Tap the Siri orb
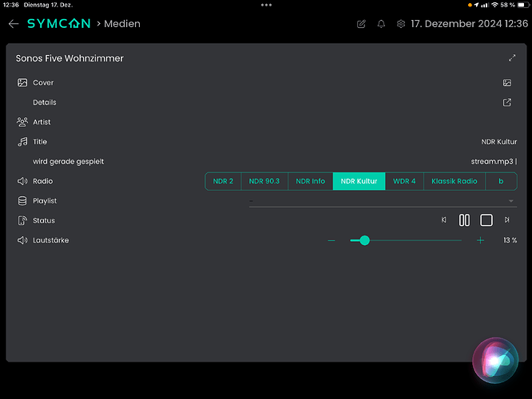 click(495, 361)
